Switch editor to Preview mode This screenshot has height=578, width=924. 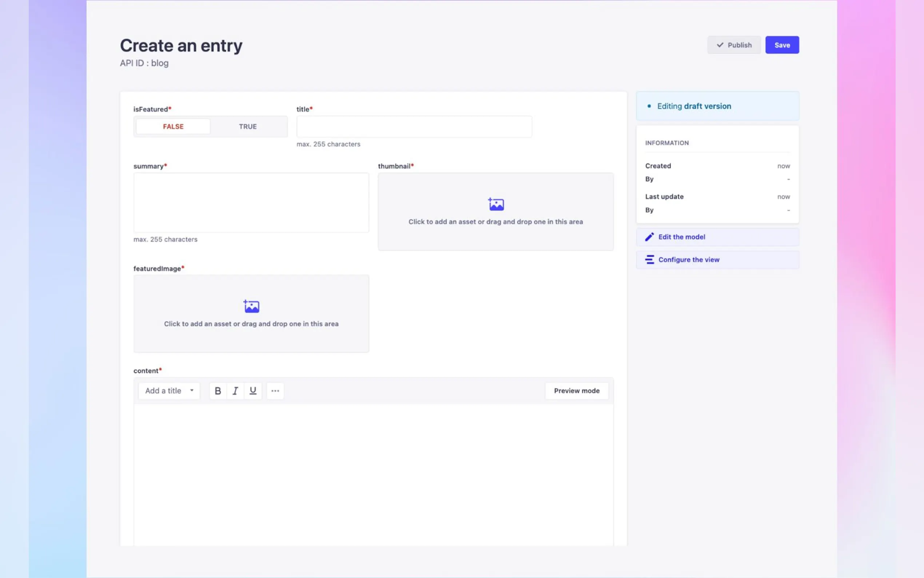576,391
